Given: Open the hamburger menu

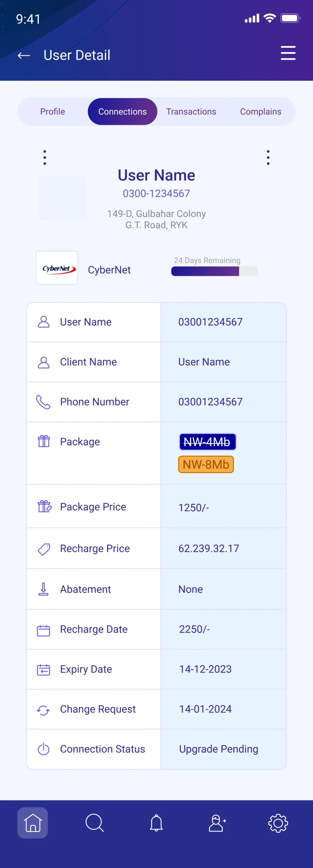Looking at the screenshot, I should click(x=288, y=53).
